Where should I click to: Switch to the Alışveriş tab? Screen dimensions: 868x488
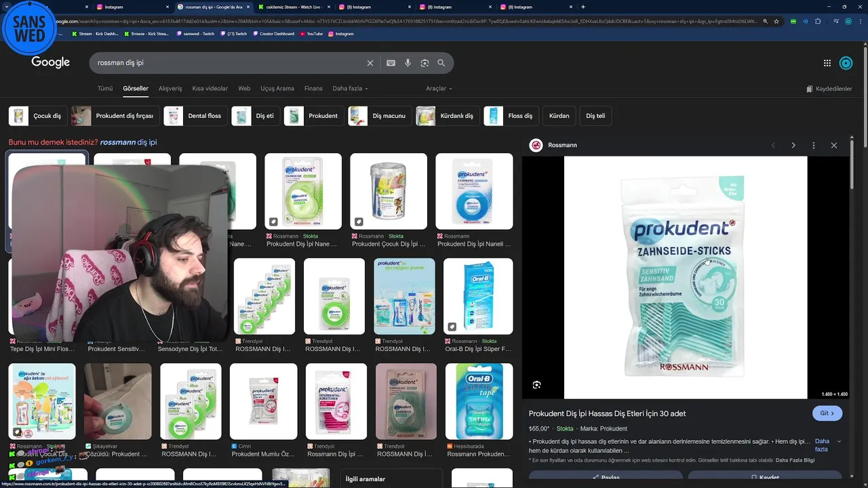click(x=170, y=89)
